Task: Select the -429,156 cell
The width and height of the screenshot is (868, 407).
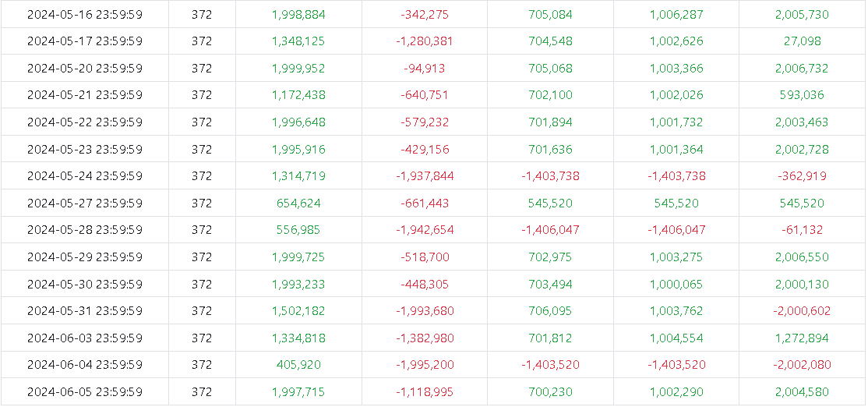Action: pyautogui.click(x=424, y=150)
